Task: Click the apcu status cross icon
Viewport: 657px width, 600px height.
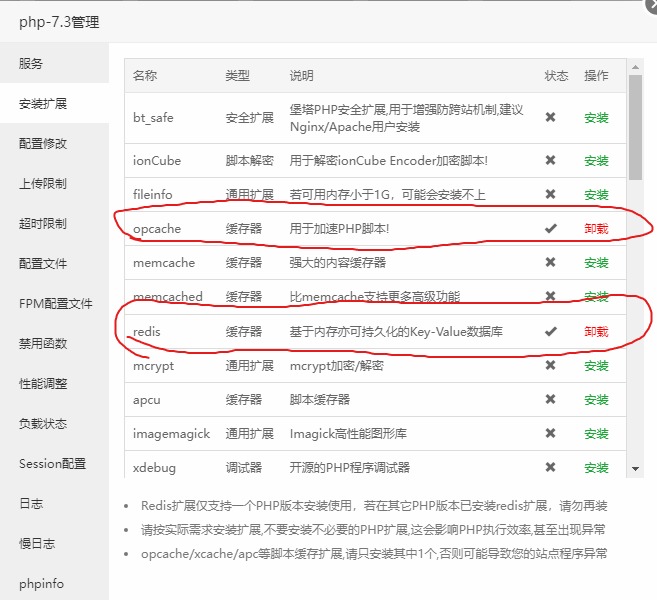Action: click(x=551, y=399)
